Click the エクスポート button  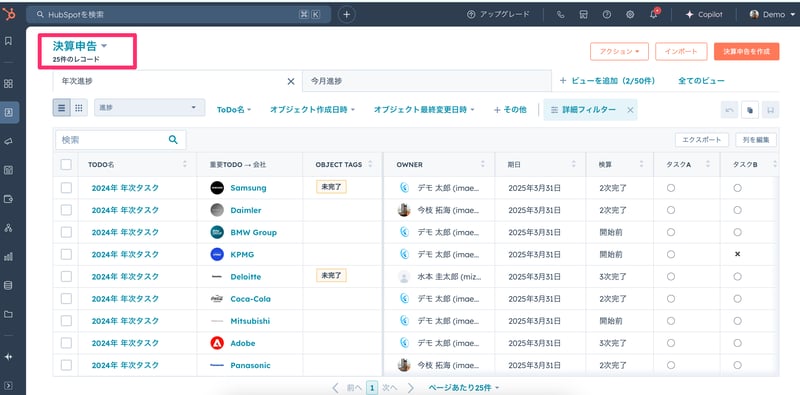pos(702,140)
